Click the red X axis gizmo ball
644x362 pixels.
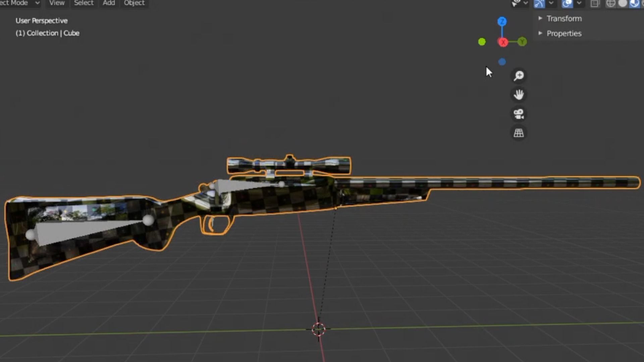503,42
